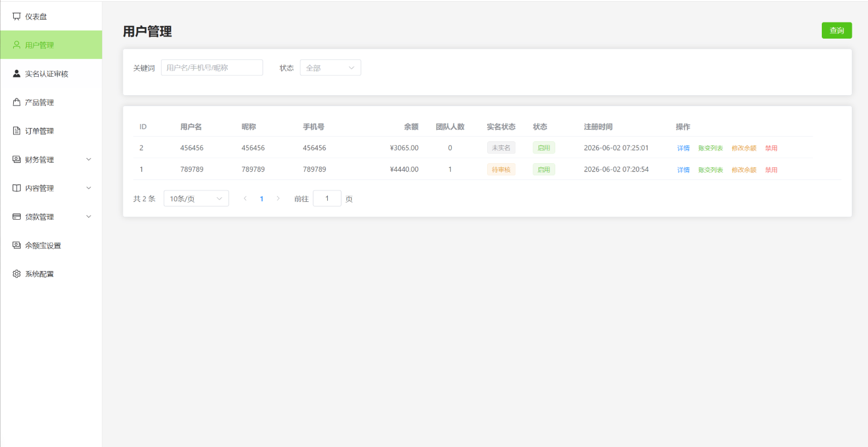Select page 1 in pagination
The height and width of the screenshot is (447, 868).
(x=261, y=198)
